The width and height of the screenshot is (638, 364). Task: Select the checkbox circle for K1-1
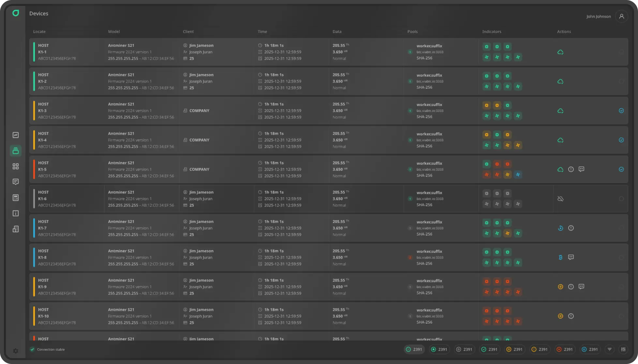pos(621,52)
